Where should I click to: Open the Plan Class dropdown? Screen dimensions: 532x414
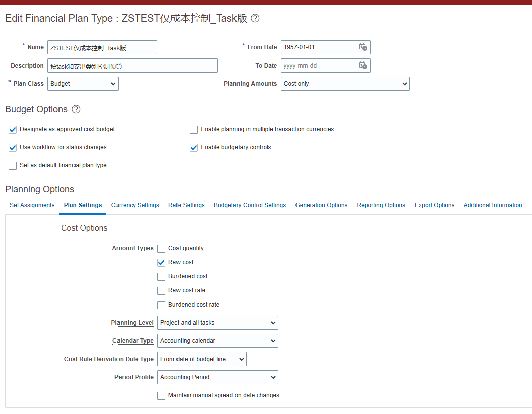[83, 83]
